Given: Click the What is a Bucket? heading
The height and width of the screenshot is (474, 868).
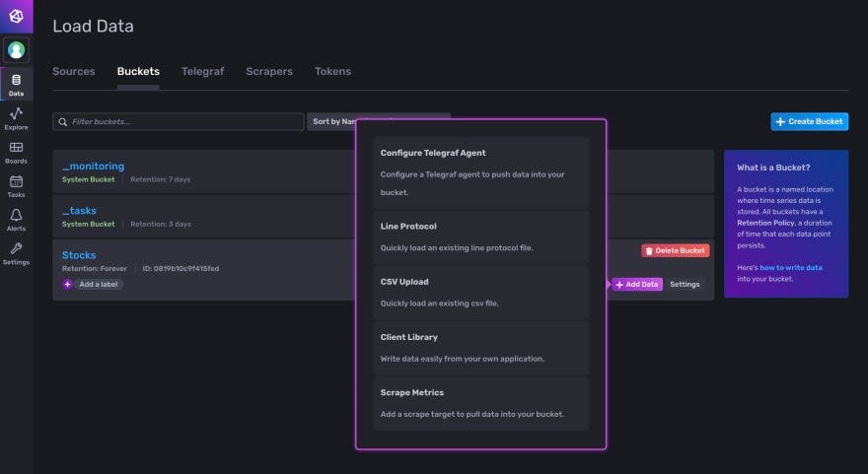Looking at the screenshot, I should coord(773,168).
